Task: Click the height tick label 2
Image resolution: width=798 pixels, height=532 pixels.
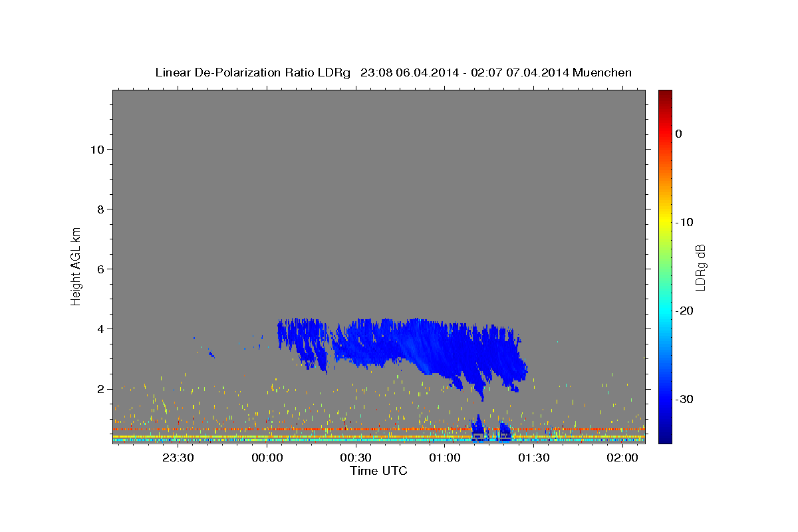Action: click(x=102, y=389)
